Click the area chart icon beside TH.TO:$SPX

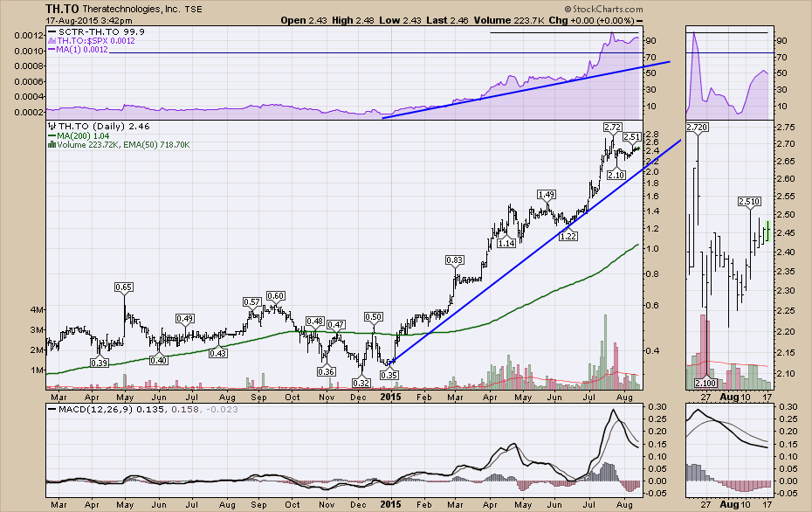[52, 40]
